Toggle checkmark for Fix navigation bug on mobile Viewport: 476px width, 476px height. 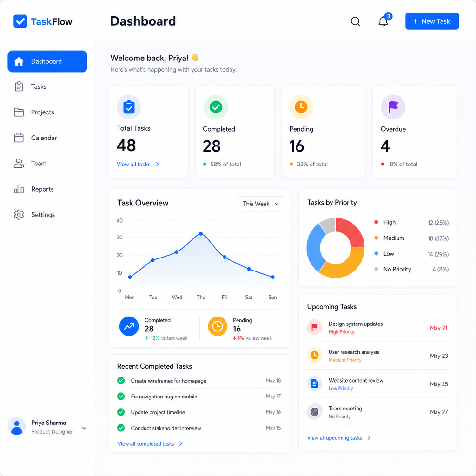tap(121, 396)
